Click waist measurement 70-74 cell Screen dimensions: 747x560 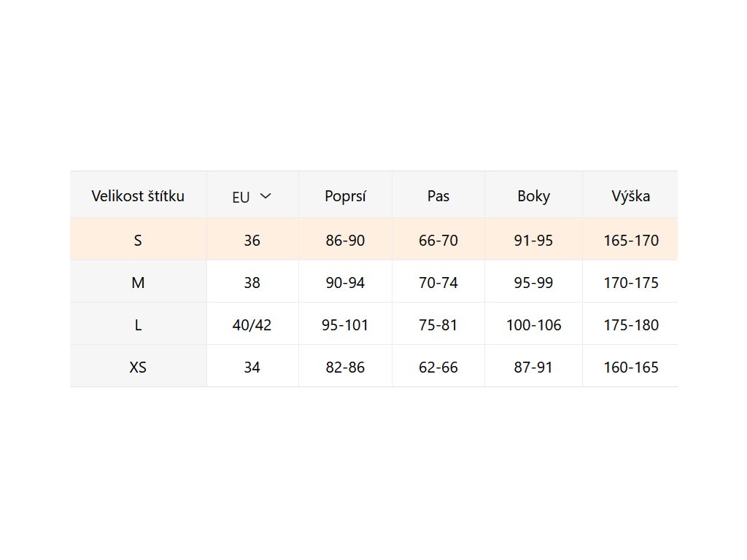[438, 282]
